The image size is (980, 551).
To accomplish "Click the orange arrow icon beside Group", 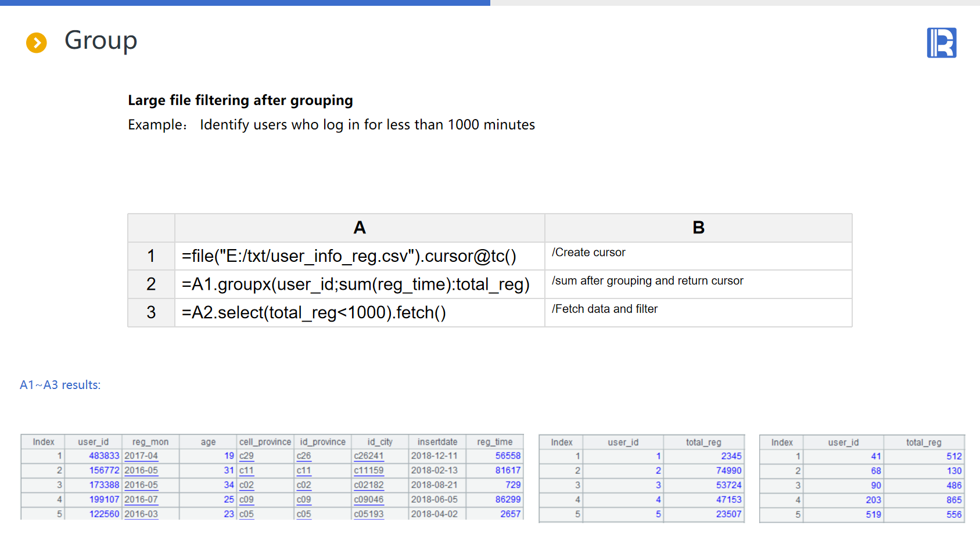I will click(37, 42).
